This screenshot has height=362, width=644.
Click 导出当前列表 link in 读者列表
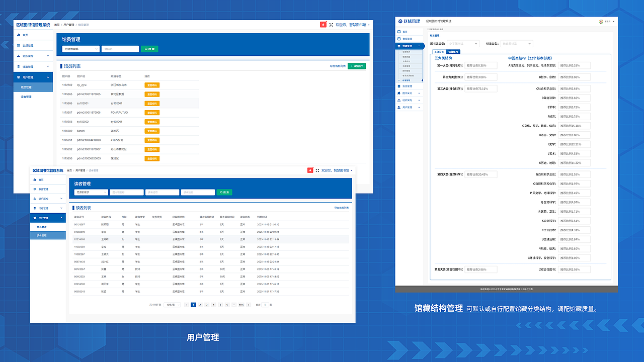341,208
